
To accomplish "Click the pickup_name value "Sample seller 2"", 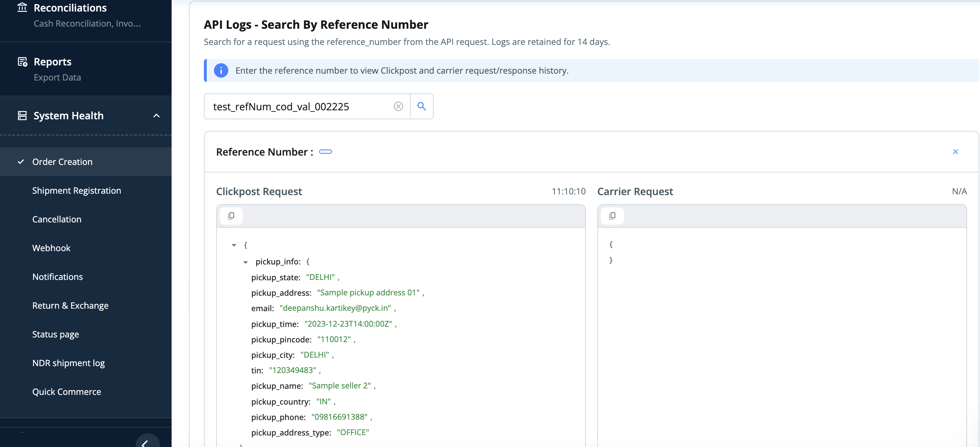I will (x=340, y=386).
